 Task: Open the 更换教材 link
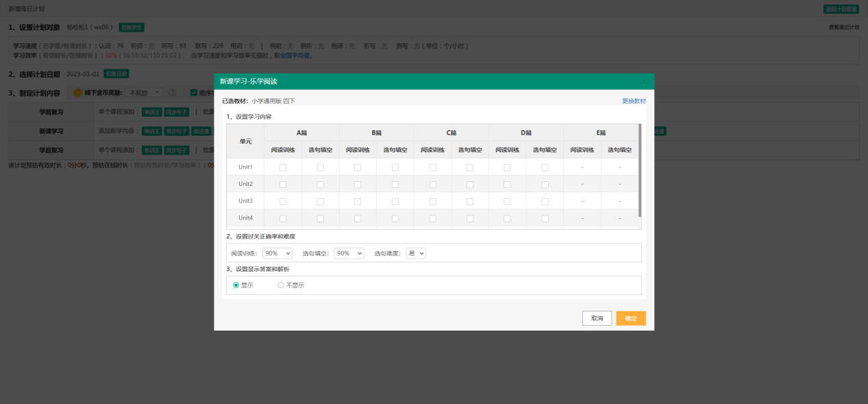pyautogui.click(x=634, y=101)
